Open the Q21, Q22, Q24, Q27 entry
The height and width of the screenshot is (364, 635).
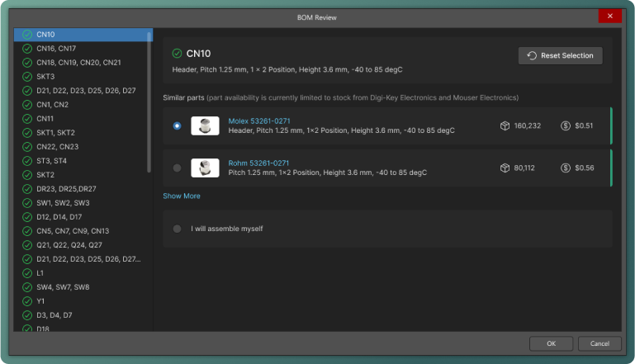point(69,245)
